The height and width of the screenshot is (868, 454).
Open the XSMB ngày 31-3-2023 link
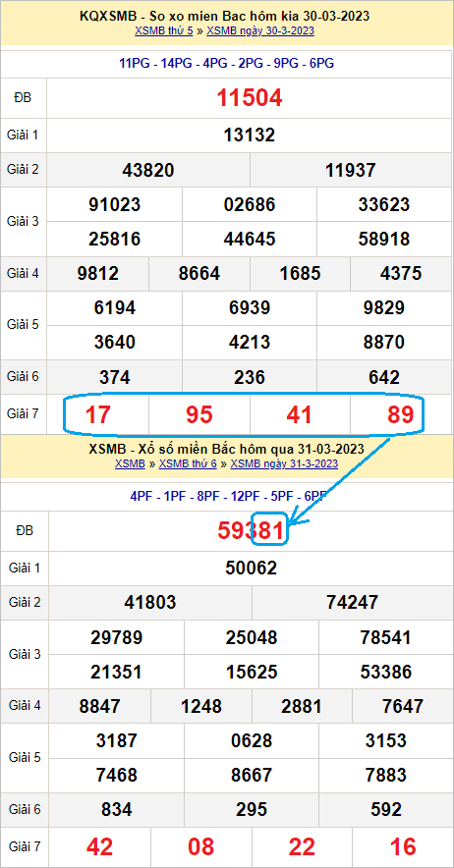(284, 463)
